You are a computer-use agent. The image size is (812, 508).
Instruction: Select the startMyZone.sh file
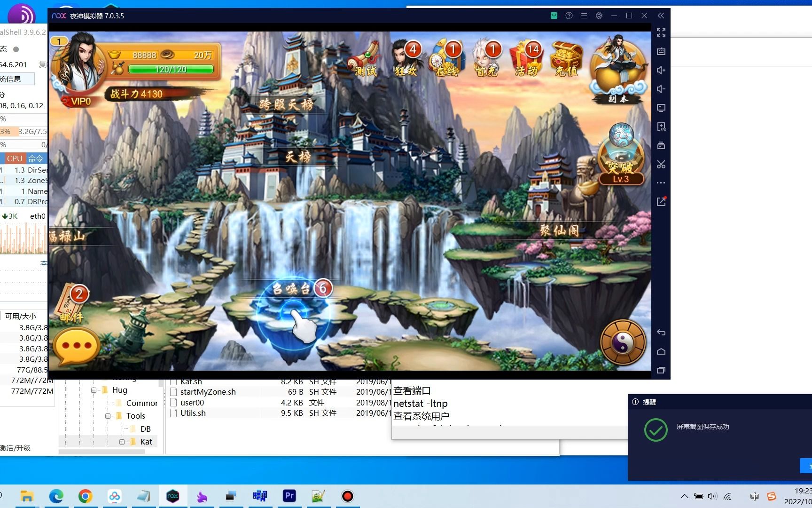click(x=208, y=392)
